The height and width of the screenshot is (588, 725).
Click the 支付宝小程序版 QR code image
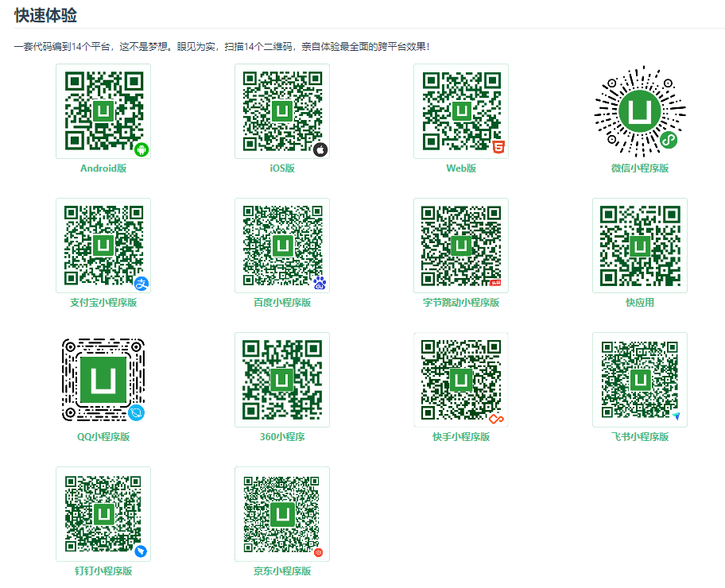click(103, 246)
